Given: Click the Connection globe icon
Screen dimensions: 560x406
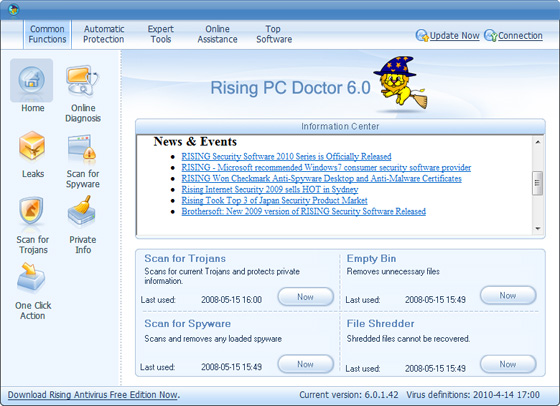Looking at the screenshot, I should tap(490, 35).
